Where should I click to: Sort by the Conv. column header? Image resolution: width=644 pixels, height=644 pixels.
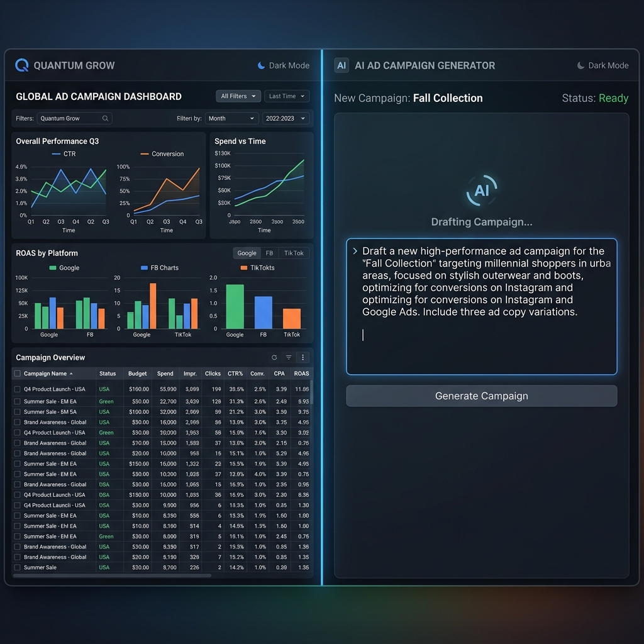click(257, 374)
